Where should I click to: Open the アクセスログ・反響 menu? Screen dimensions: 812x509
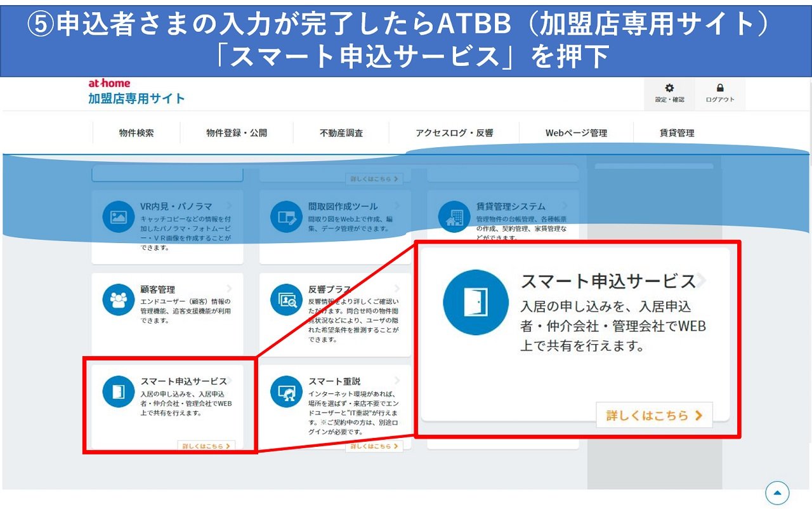click(454, 133)
